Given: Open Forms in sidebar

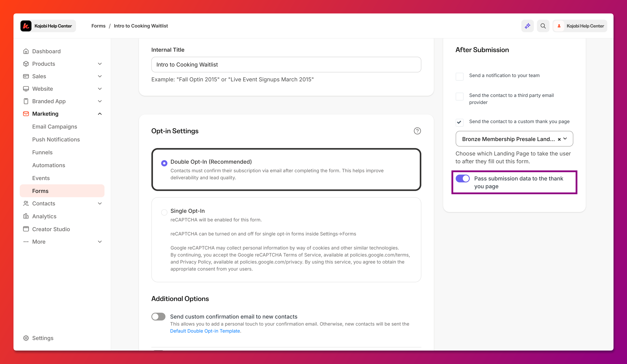Looking at the screenshot, I should tap(62, 191).
